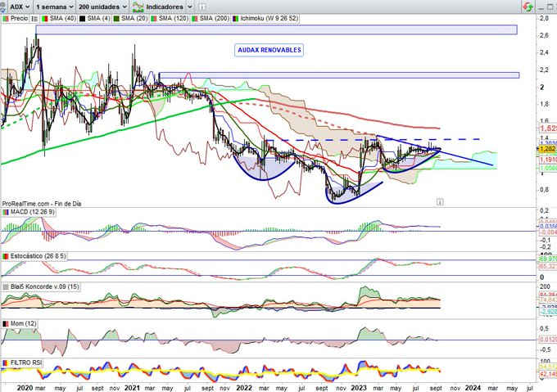Select the SMA (200) legend entry

tap(211, 19)
